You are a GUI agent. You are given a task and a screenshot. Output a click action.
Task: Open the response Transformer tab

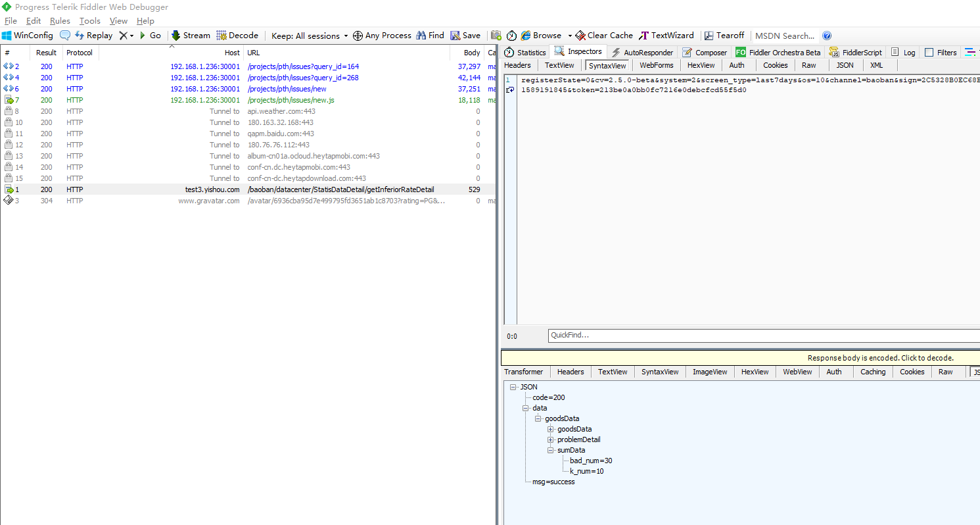click(524, 372)
